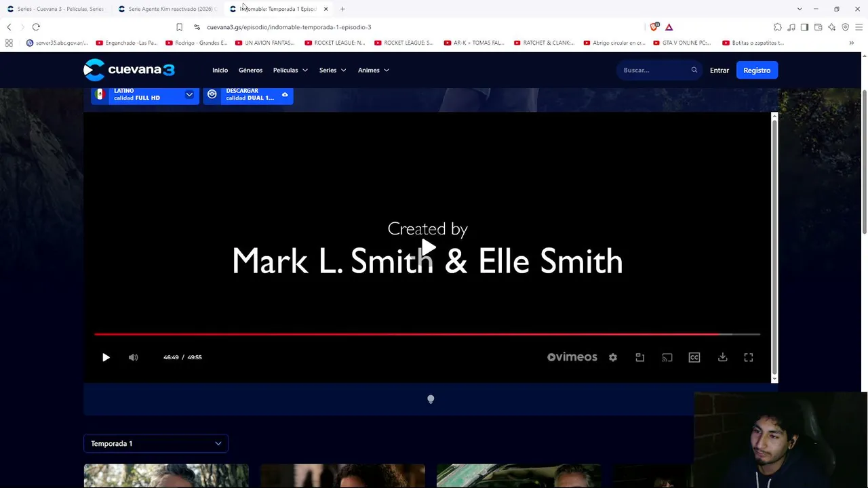Open the GTA V ONLINE PC bookmark

pyautogui.click(x=682, y=43)
